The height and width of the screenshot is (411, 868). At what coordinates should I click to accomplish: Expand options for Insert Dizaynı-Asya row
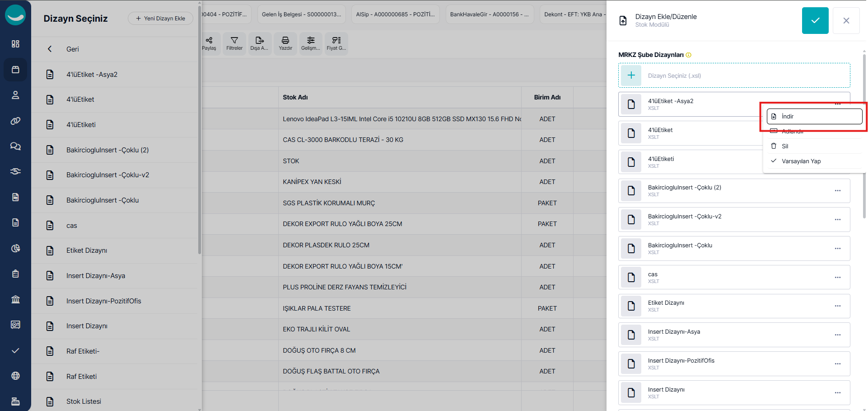[838, 335]
